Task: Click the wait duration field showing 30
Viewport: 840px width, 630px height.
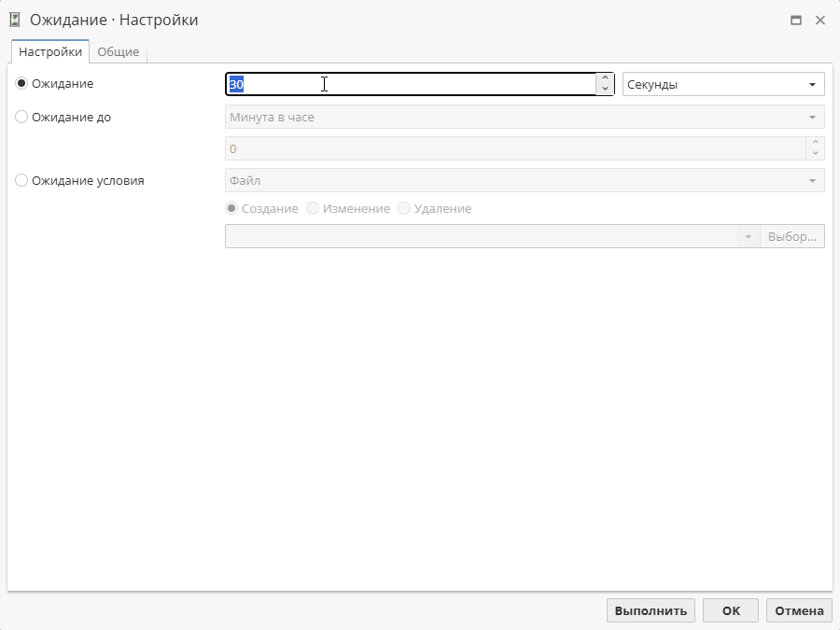Action: pos(401,83)
